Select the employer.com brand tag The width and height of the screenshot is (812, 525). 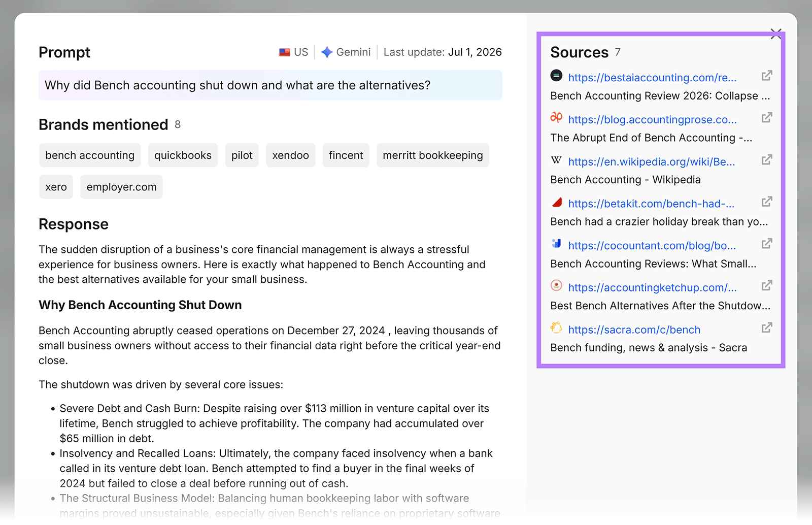pyautogui.click(x=121, y=187)
